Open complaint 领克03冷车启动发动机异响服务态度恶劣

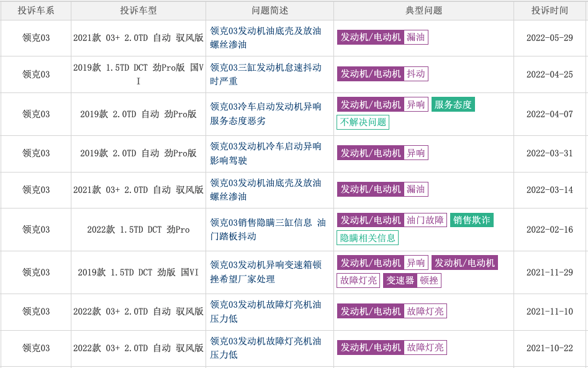point(266,114)
